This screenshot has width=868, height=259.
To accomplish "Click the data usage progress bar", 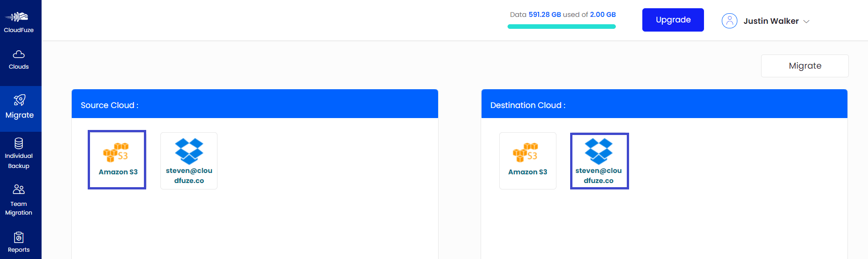I will (x=562, y=27).
